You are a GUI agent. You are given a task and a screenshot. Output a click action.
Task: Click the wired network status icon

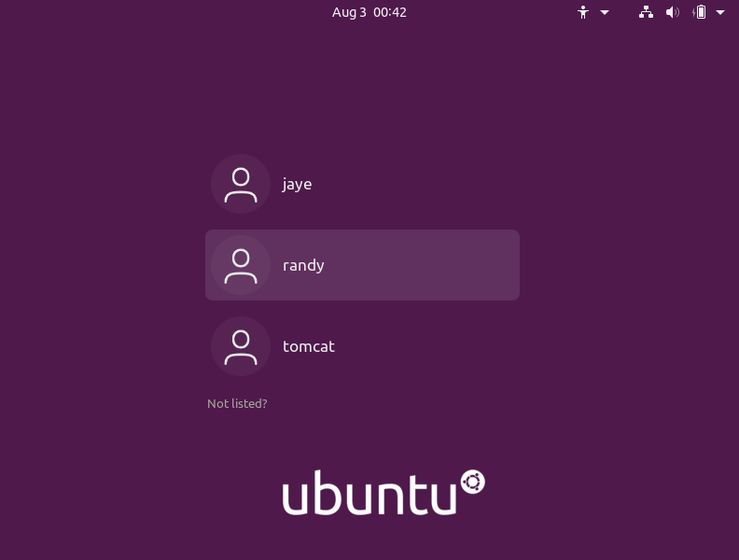coord(646,12)
